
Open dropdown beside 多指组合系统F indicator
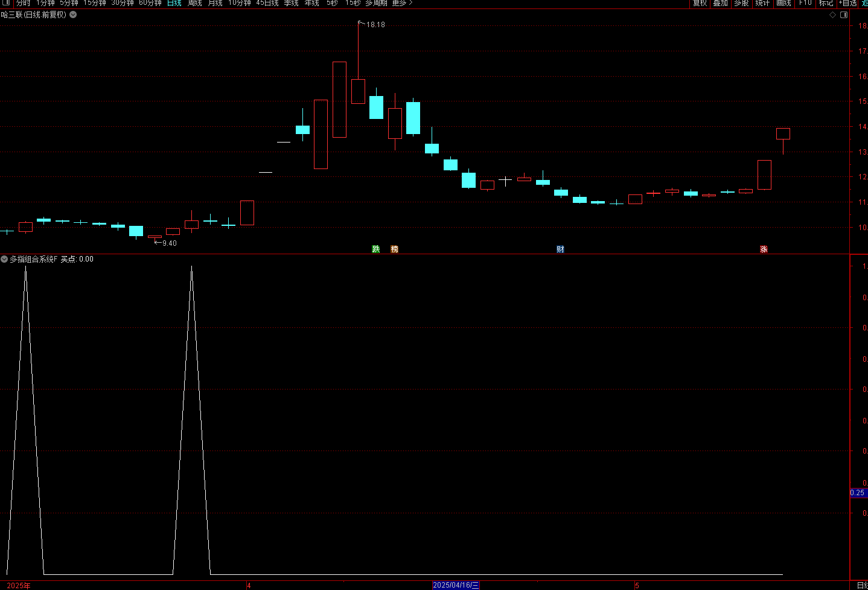[4, 259]
